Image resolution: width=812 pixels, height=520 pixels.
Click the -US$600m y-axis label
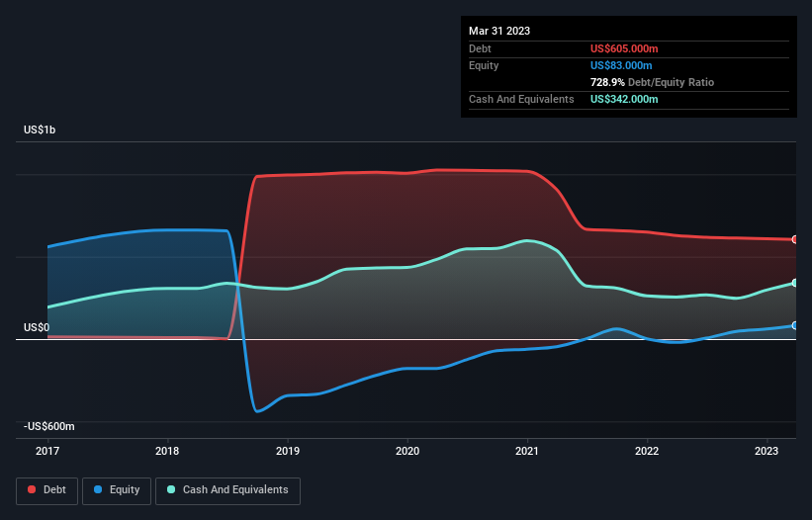pyautogui.click(x=49, y=426)
